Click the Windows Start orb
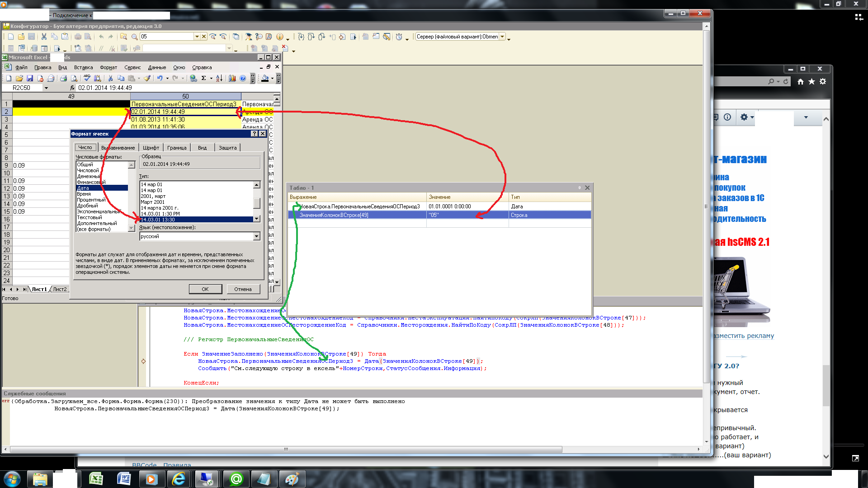This screenshot has width=868, height=488. click(12, 479)
